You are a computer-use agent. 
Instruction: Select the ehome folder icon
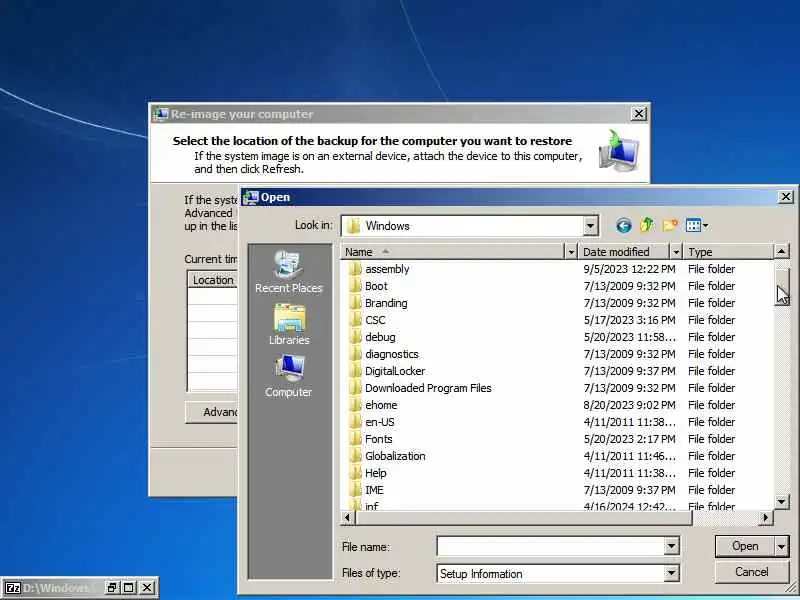click(x=355, y=405)
